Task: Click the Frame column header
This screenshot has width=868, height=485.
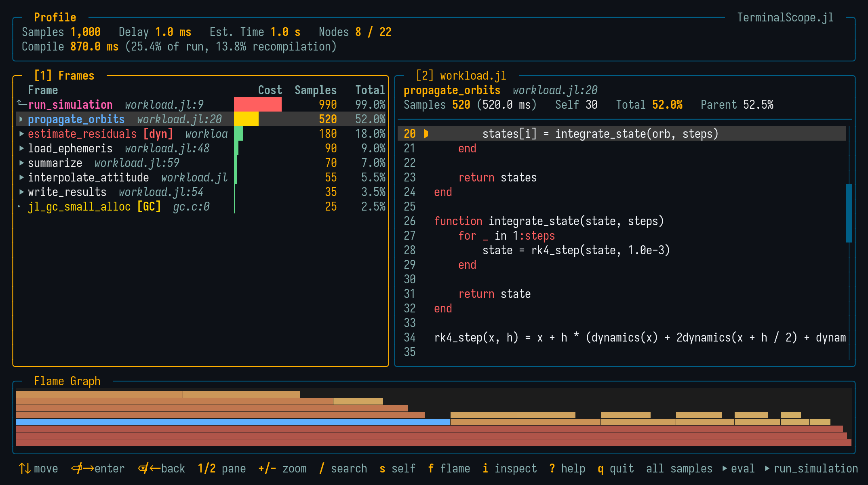Action: click(43, 90)
